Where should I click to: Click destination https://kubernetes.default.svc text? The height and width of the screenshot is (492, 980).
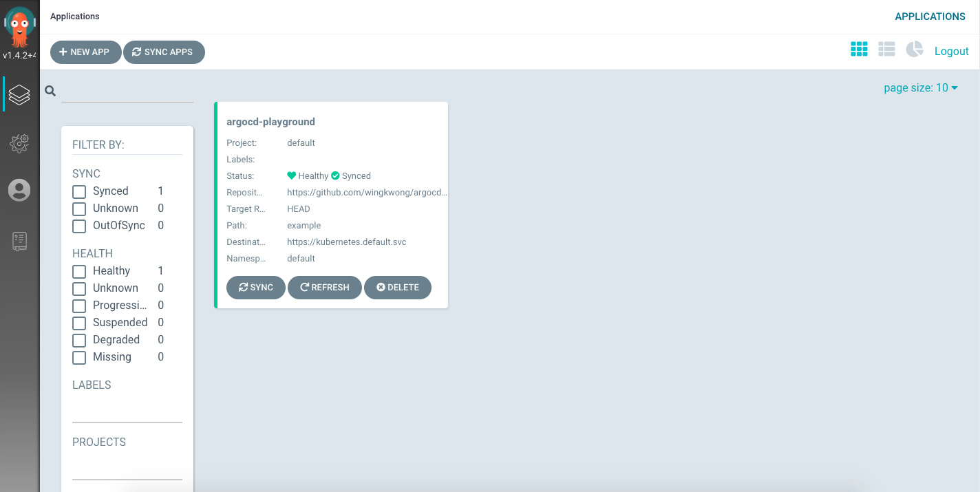click(x=347, y=242)
